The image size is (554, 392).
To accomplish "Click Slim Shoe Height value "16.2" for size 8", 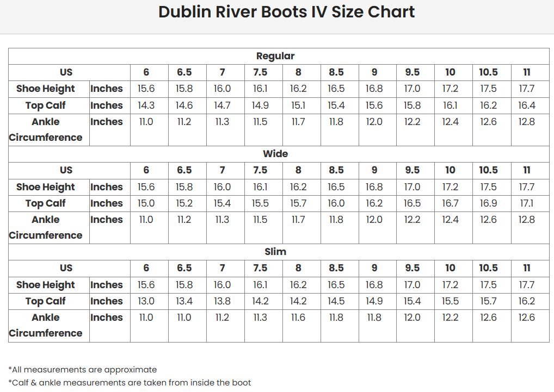I will click(x=298, y=284).
